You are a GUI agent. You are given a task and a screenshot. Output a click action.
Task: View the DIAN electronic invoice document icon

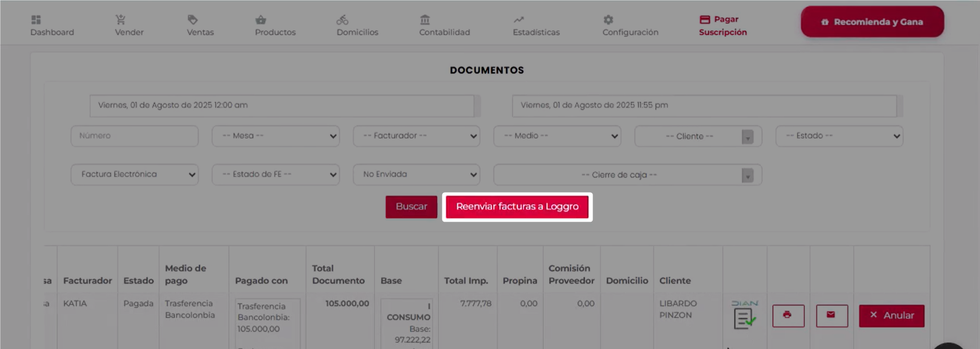pos(744,314)
